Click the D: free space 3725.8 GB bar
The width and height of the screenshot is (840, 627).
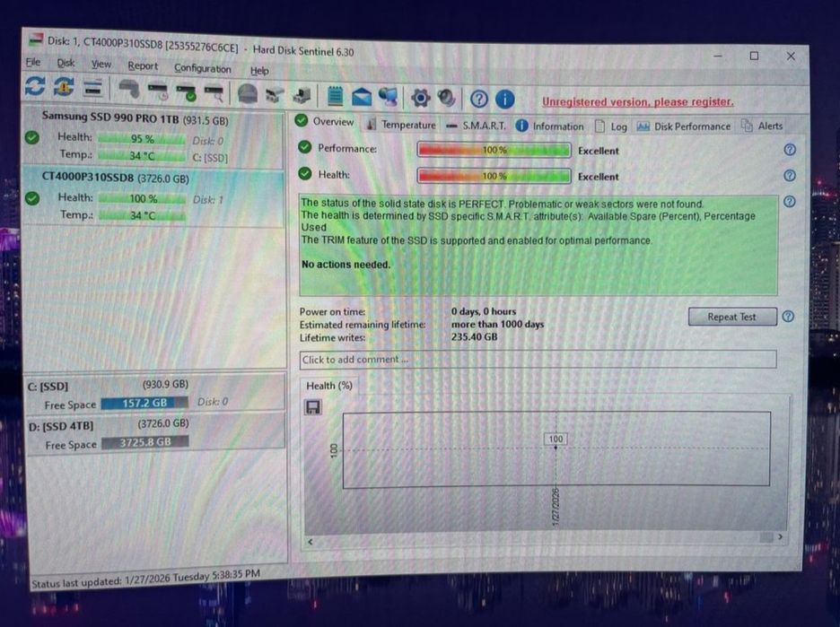tap(145, 442)
